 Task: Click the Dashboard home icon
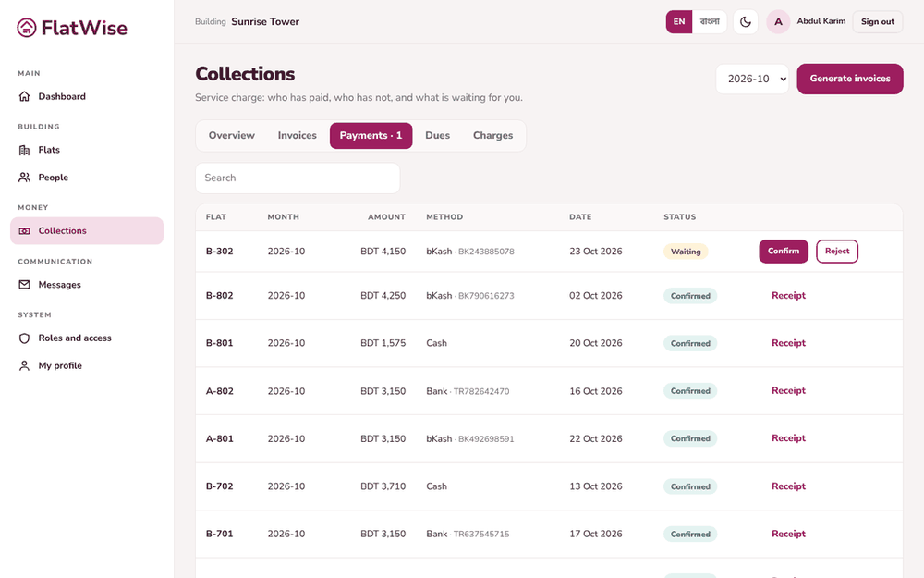(x=24, y=96)
